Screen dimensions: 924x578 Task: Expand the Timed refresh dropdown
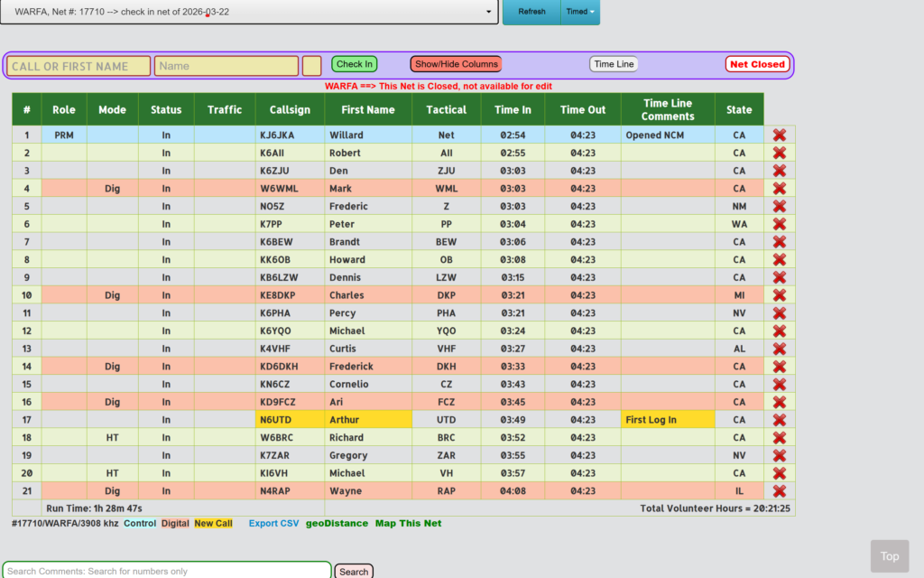pos(579,12)
